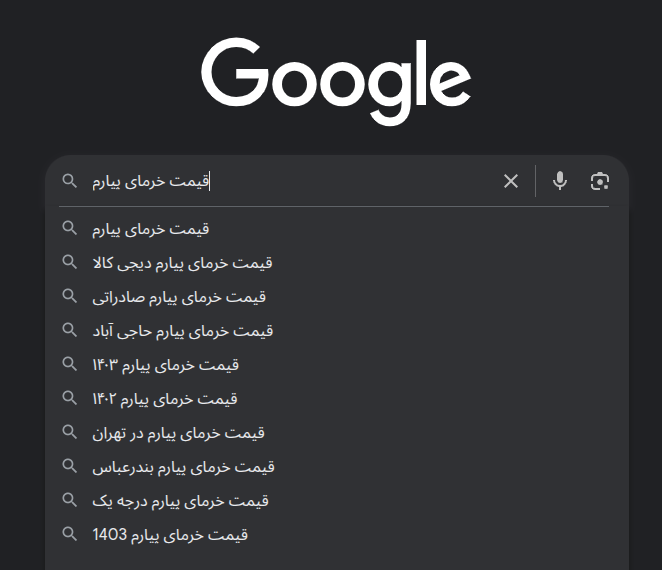Start voice search with the microphone icon
The image size is (662, 570).
coord(560,181)
